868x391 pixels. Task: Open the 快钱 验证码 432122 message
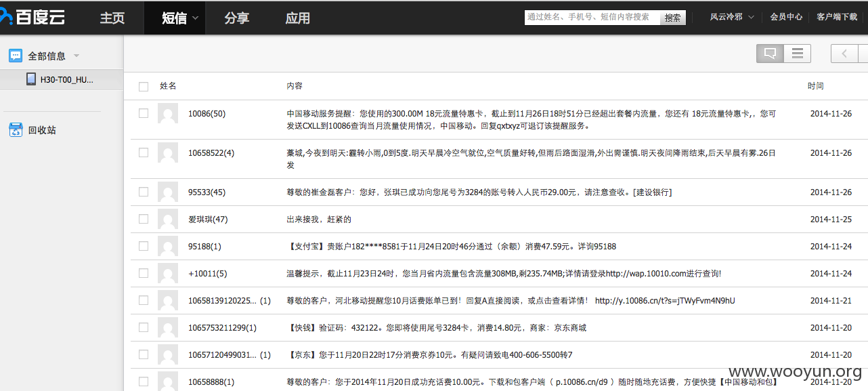[436, 328]
